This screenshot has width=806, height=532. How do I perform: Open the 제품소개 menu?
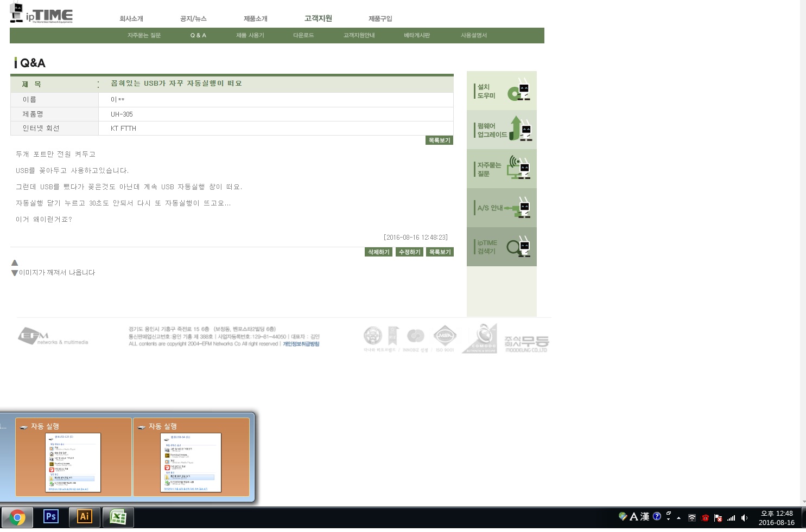click(x=256, y=18)
